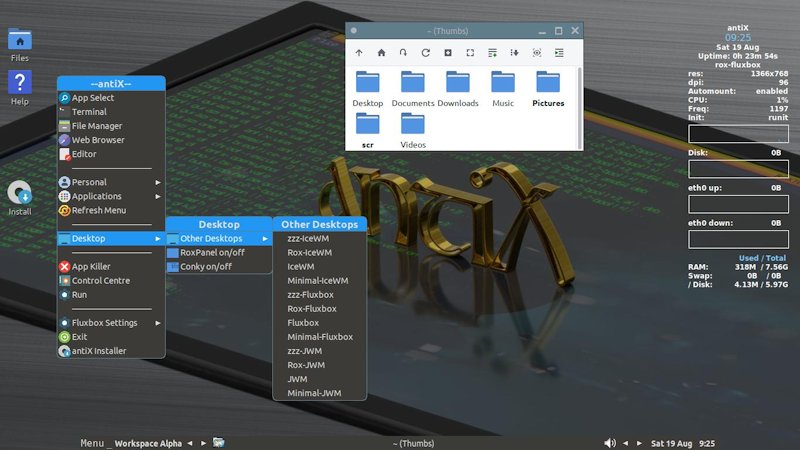Click the Thumbs window vertical scrollbar

(x=580, y=108)
